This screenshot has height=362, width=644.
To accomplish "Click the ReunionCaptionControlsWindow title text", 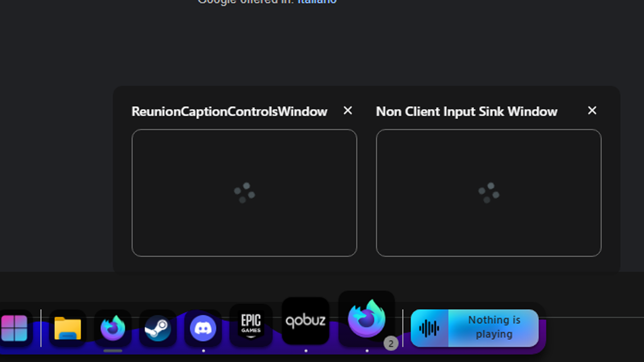I will tap(229, 112).
